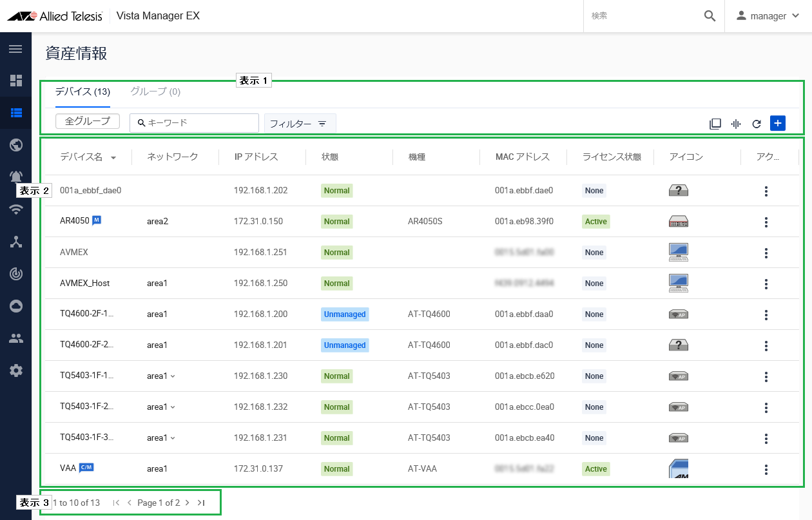Screen dimensions: 812x520
Task: Jump to the last page of results
Action: pyautogui.click(x=201, y=503)
